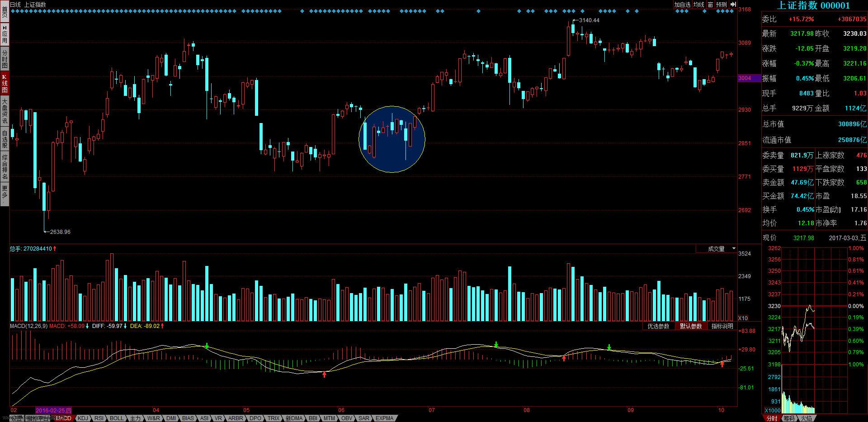Viewport: 868px width, 422px height.
Task: Toggle the 均线 moving average lines
Action: click(x=699, y=5)
